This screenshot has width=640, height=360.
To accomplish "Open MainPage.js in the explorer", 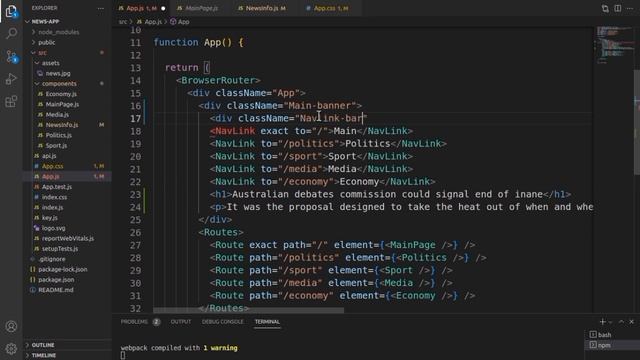I will tap(62, 104).
